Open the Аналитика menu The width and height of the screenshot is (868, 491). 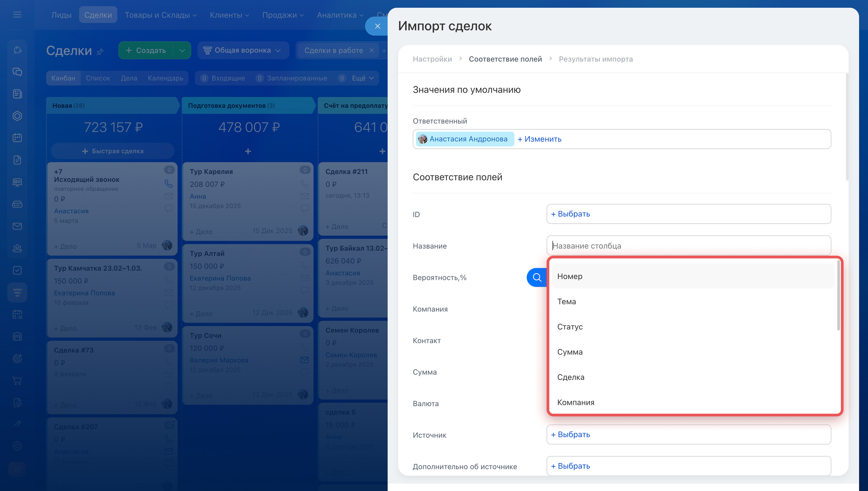[x=340, y=15]
